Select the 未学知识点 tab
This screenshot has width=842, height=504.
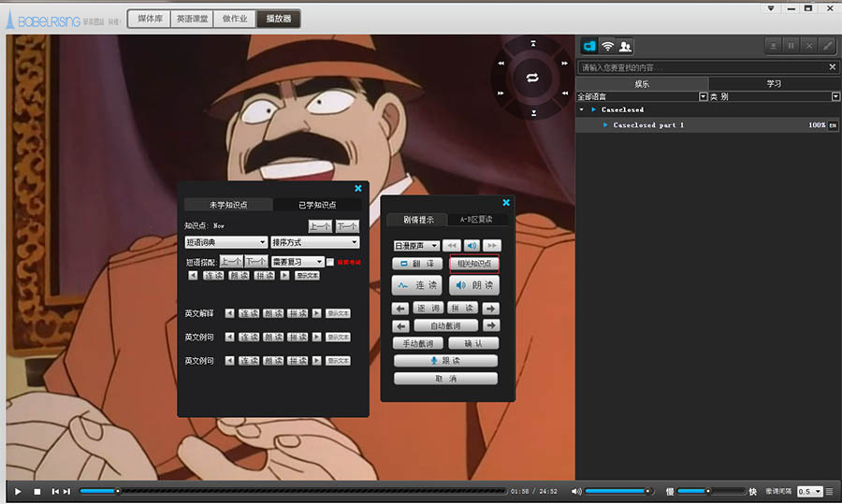(228, 205)
